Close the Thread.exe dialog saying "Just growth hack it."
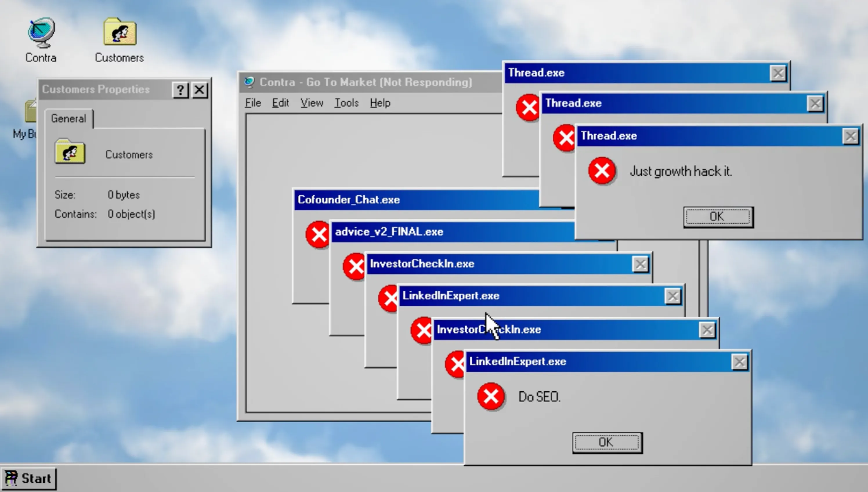The width and height of the screenshot is (868, 492). click(x=850, y=136)
